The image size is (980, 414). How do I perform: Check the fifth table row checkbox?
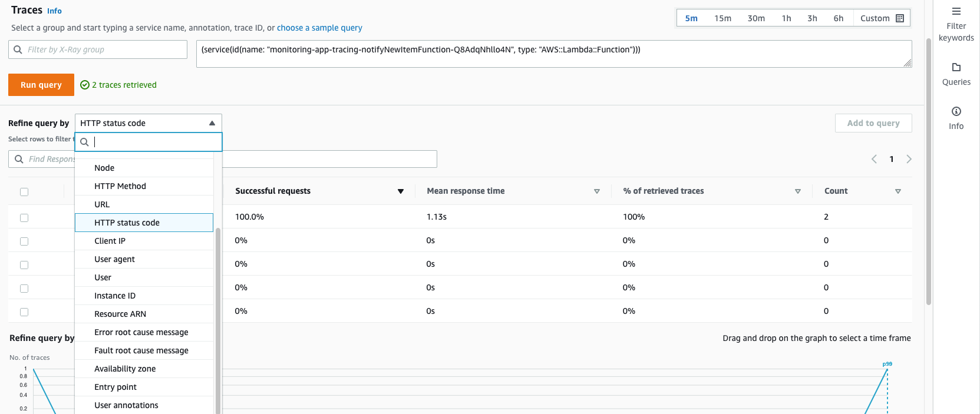coord(24,312)
